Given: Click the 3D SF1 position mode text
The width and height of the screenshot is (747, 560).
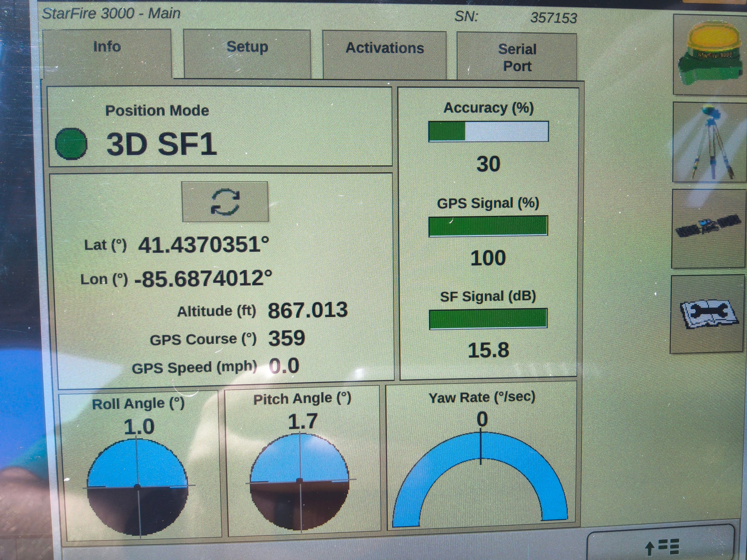Looking at the screenshot, I should click(x=161, y=145).
